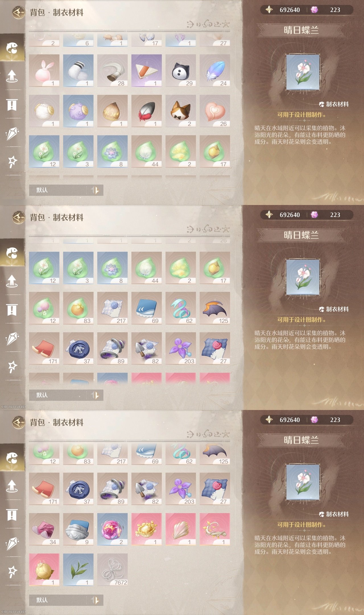Select the pink scallop shell item
The width and height of the screenshot is (364, 615).
click(181, 529)
